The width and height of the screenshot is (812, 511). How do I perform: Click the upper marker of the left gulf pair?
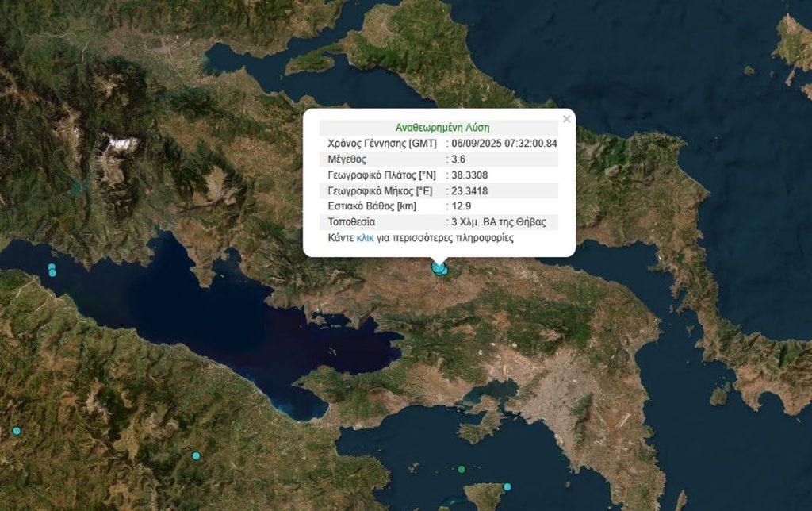tap(52, 267)
